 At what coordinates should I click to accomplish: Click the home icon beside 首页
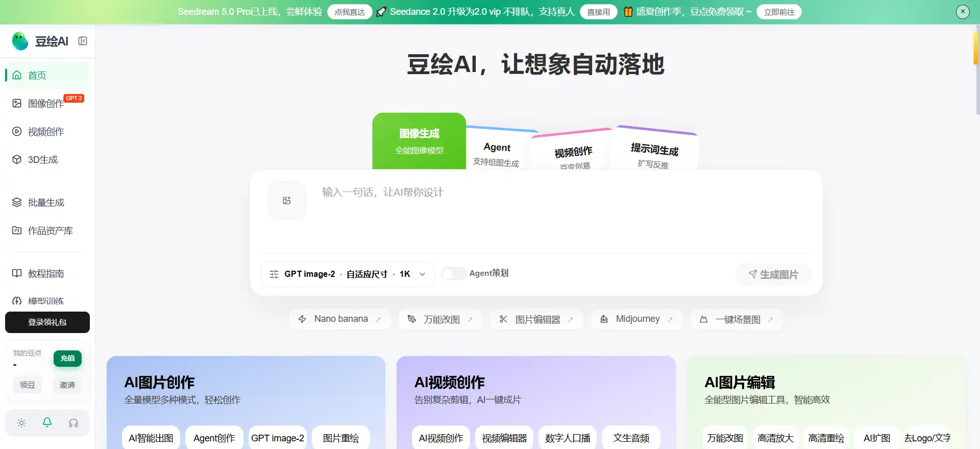pos(17,75)
